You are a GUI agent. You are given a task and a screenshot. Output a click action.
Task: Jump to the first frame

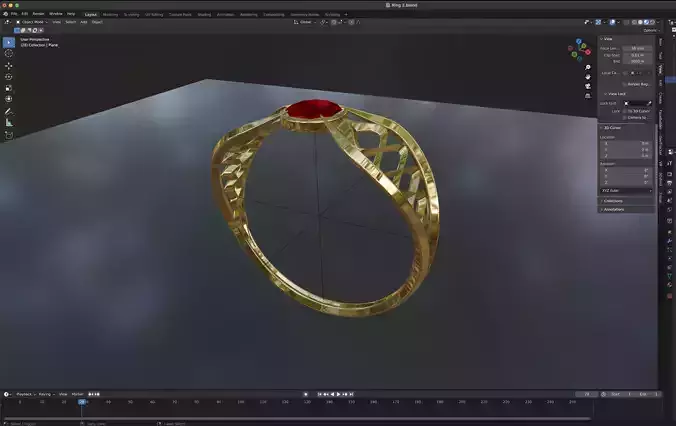point(319,394)
